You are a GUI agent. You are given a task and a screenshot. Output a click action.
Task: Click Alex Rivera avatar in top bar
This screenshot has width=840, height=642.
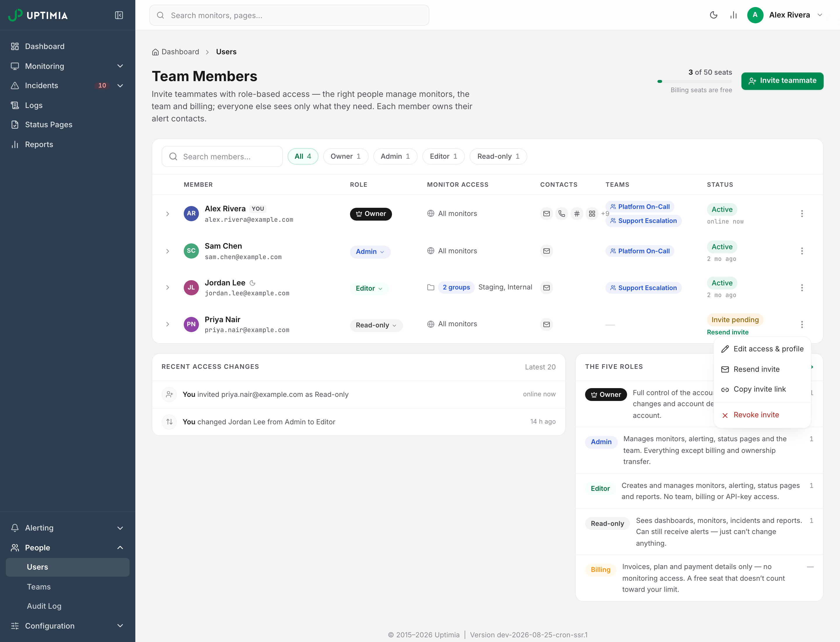(x=755, y=15)
